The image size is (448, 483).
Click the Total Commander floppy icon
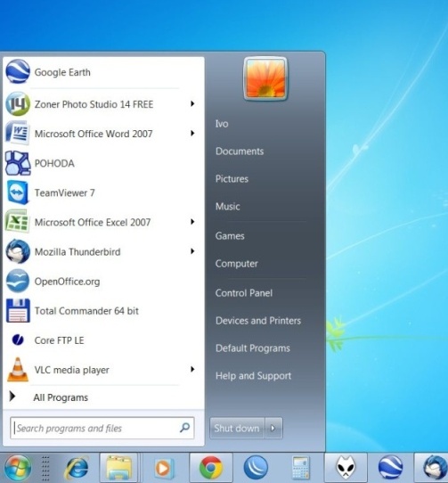click(x=18, y=310)
